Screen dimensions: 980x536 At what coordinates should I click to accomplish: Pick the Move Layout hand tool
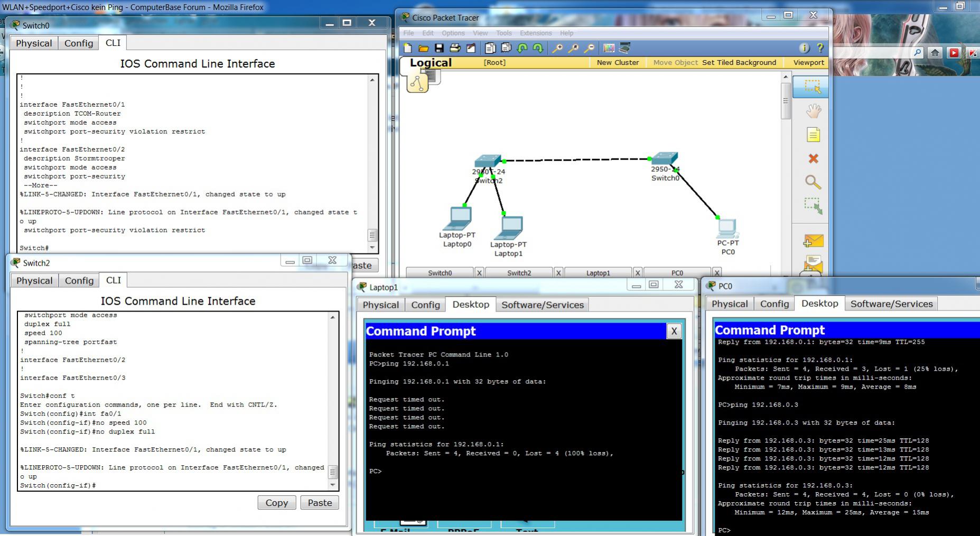(x=813, y=111)
